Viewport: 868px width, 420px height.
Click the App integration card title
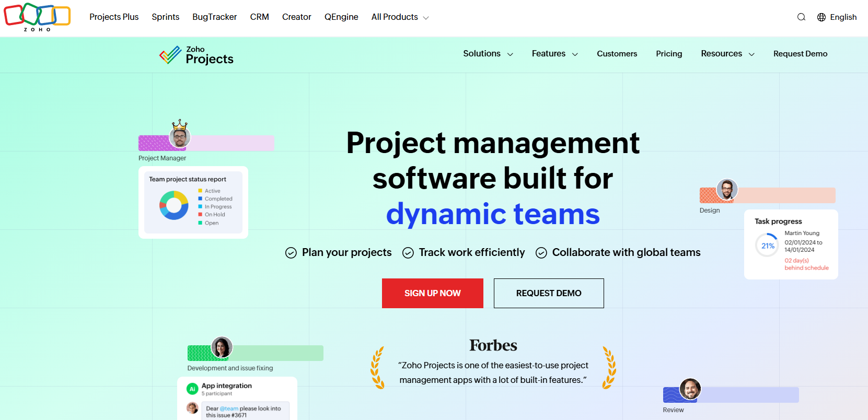[x=227, y=386]
